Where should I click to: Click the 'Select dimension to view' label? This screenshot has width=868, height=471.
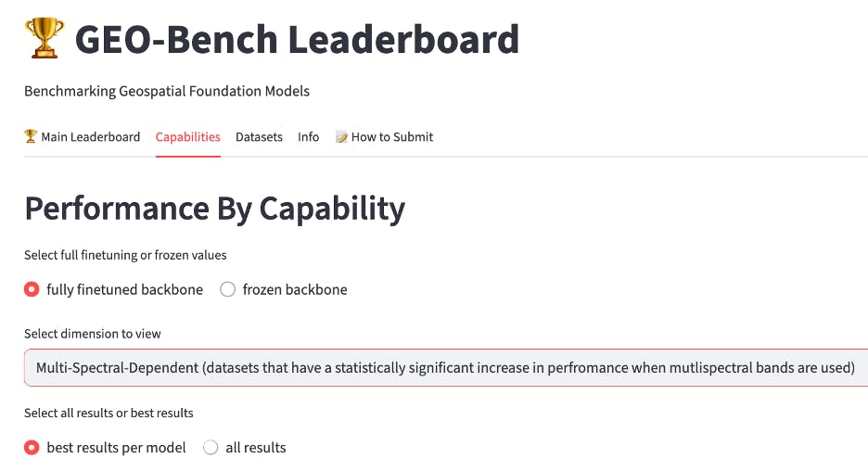pos(93,334)
